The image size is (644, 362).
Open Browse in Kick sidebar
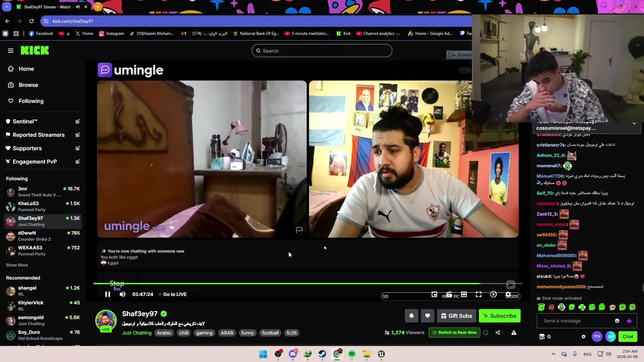click(x=28, y=85)
